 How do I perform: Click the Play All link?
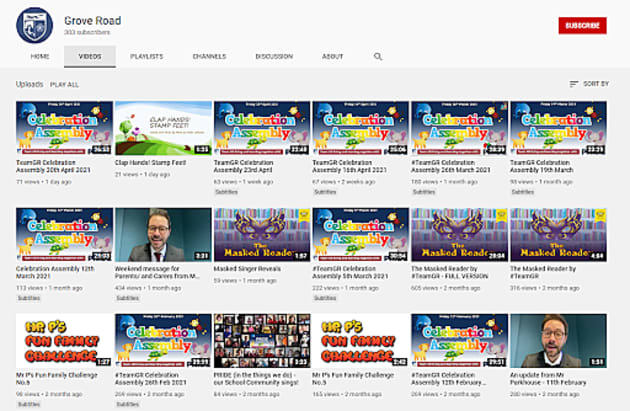click(64, 84)
